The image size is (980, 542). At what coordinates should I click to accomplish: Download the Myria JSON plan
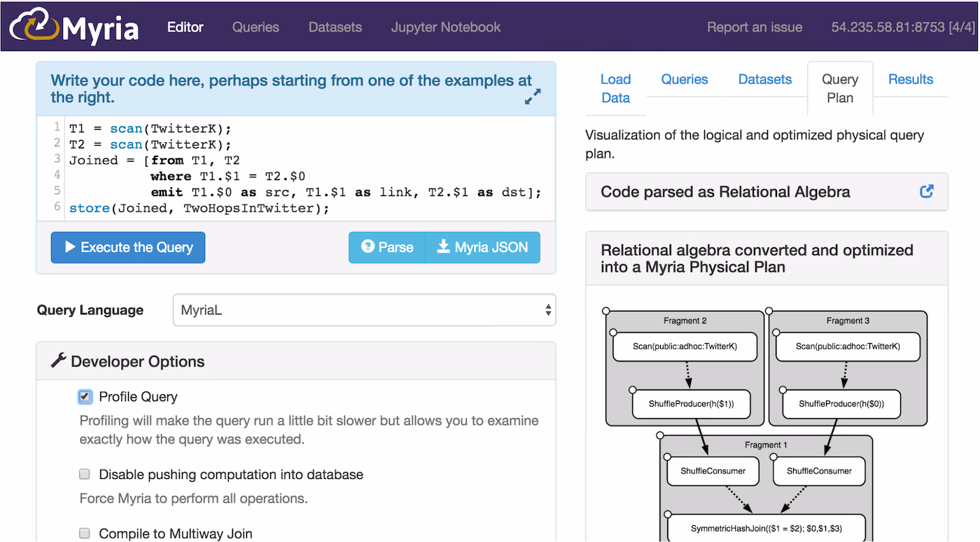point(482,247)
